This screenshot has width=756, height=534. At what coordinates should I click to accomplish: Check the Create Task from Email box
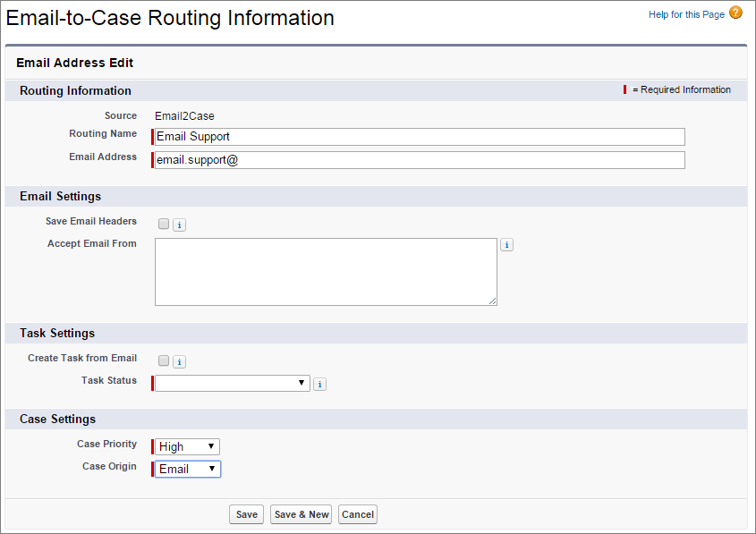pos(163,360)
